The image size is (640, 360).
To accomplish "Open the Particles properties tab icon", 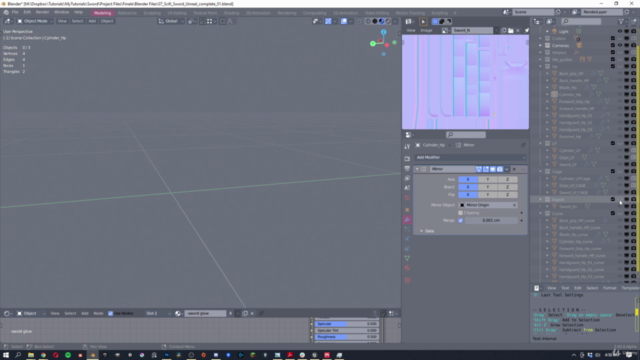I will [407, 229].
